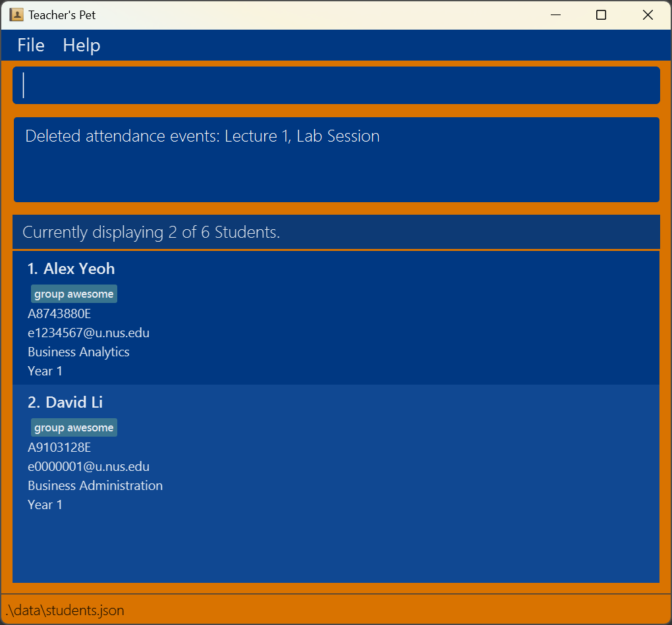Screen dimensions: 672x625
Task: Click the Business Administration major text
Action: pos(95,486)
